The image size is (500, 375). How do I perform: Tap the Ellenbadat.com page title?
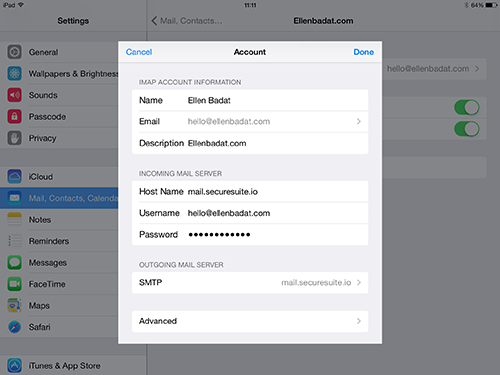(323, 21)
